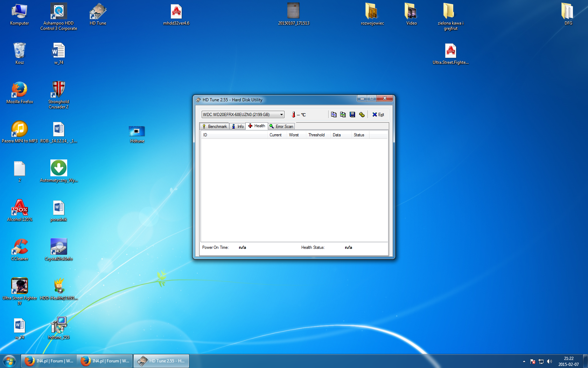The width and height of the screenshot is (588, 368).
Task: Switch to the Benchmark tab
Action: point(215,127)
